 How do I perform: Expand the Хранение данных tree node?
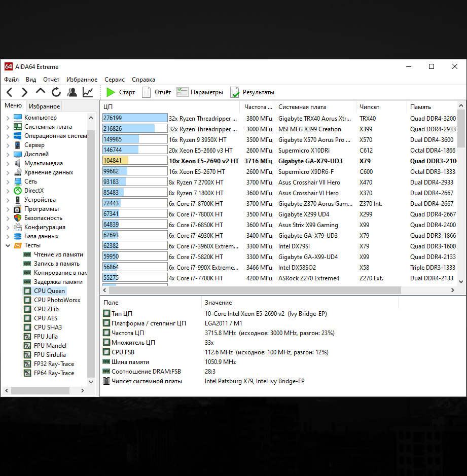(8, 172)
